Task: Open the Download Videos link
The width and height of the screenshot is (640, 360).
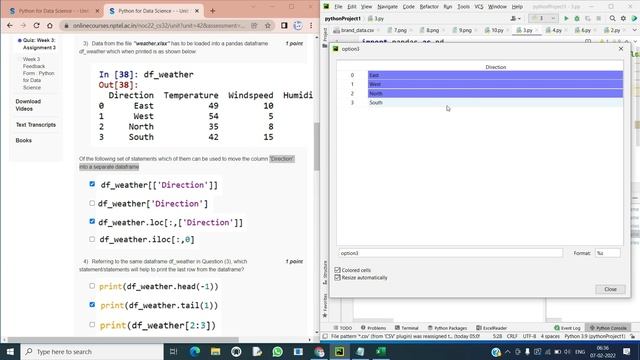Action: [x=28, y=105]
